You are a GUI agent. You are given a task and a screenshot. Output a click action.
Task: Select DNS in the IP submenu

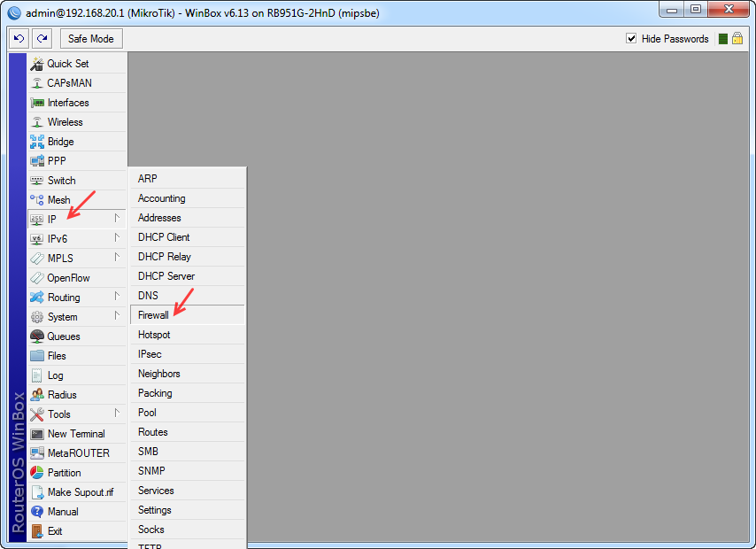point(188,296)
